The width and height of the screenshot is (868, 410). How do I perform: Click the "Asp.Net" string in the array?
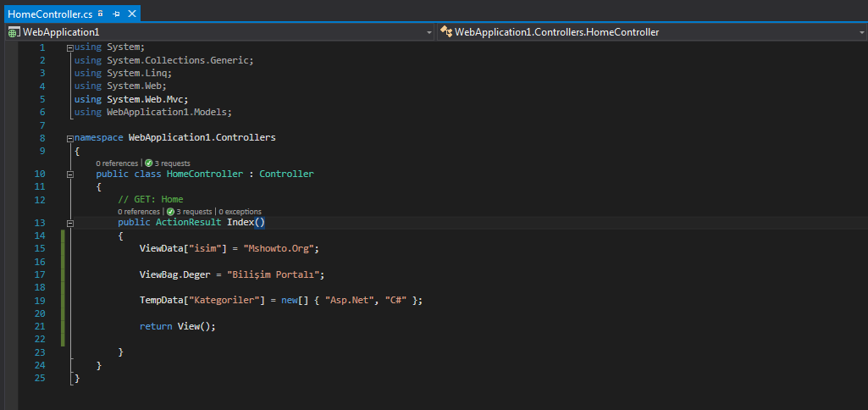(350, 300)
